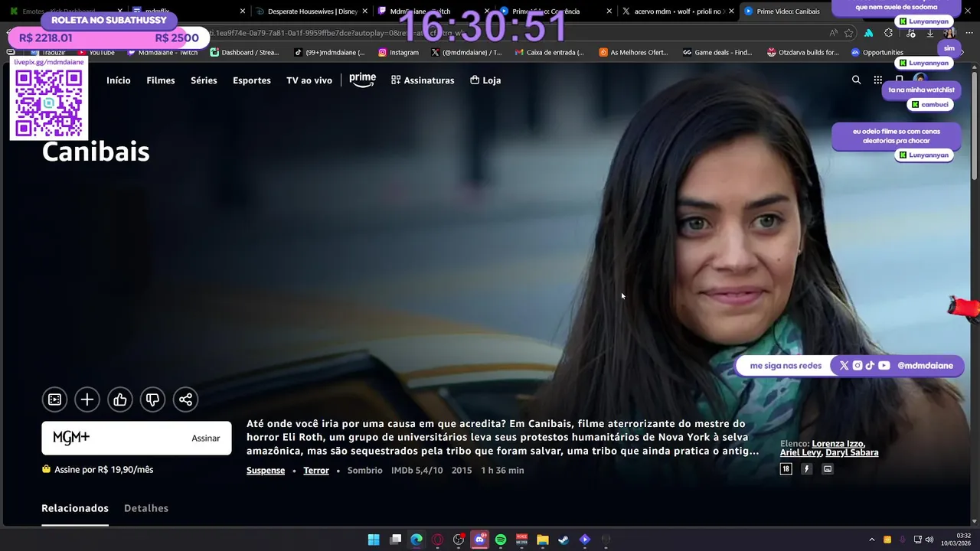Open the apps grid icon in header
980x551 pixels.
[x=877, y=80]
